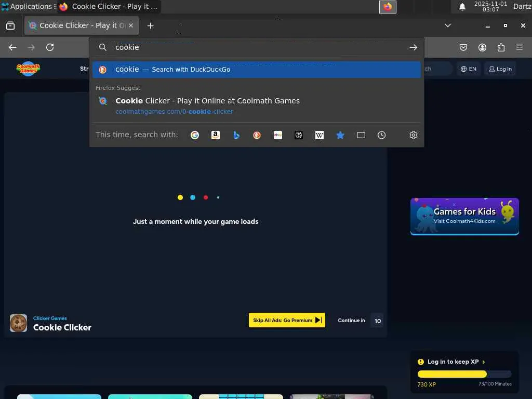Click the Dartz user name in panel
Screen dimensions: 532x399
(522, 6)
